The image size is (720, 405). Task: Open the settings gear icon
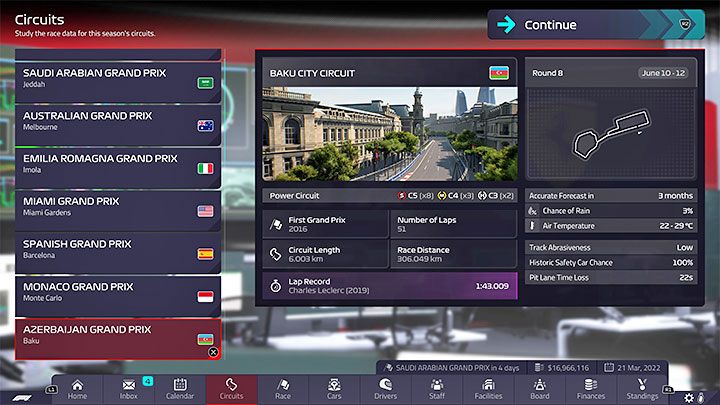click(x=688, y=397)
